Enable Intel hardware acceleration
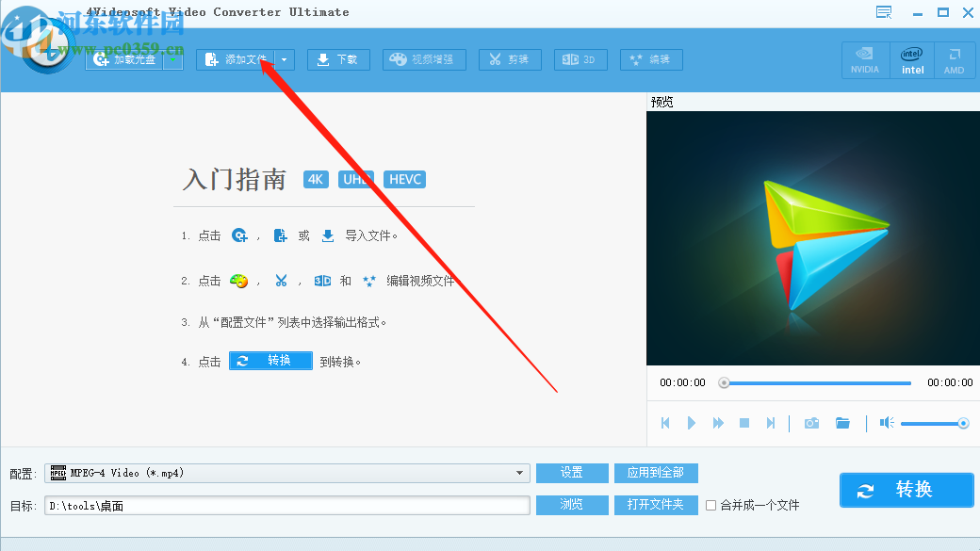 [911, 59]
